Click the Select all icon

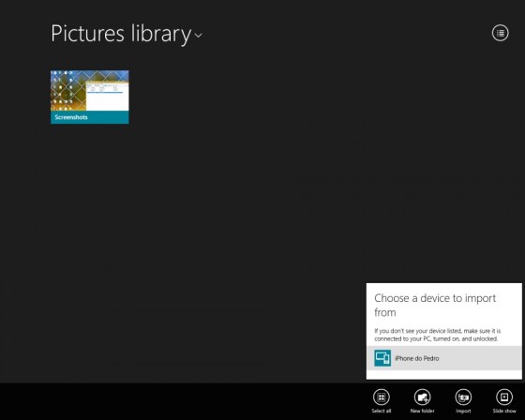[x=381, y=397]
